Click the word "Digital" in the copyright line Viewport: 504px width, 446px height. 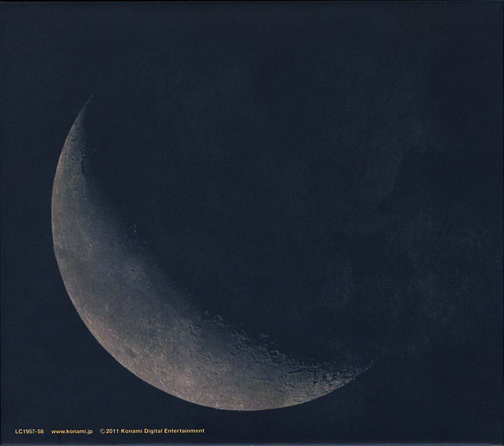pos(154,431)
